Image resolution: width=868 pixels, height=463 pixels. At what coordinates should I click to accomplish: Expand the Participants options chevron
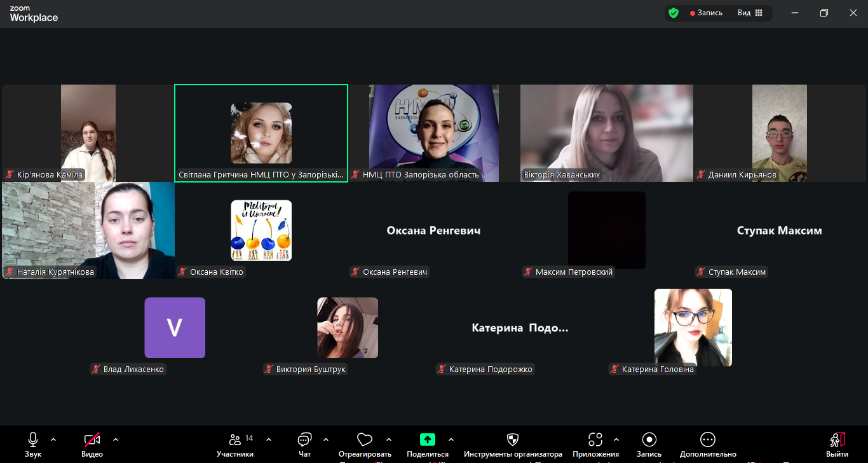269,439
